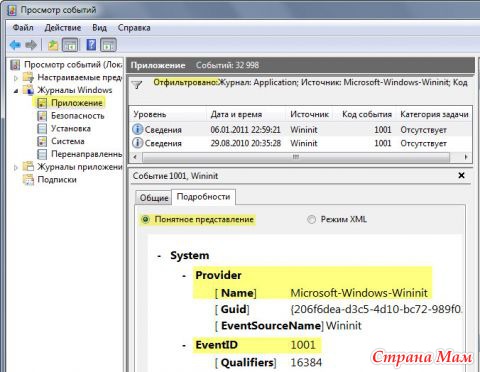
Task: Open Help via the question mark icon
Action: click(91, 45)
